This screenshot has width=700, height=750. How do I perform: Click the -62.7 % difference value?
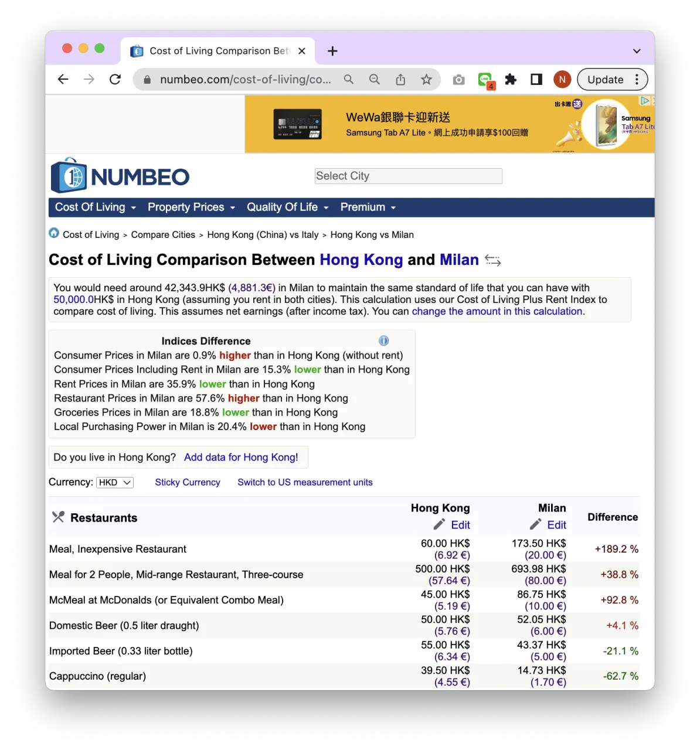coord(621,676)
